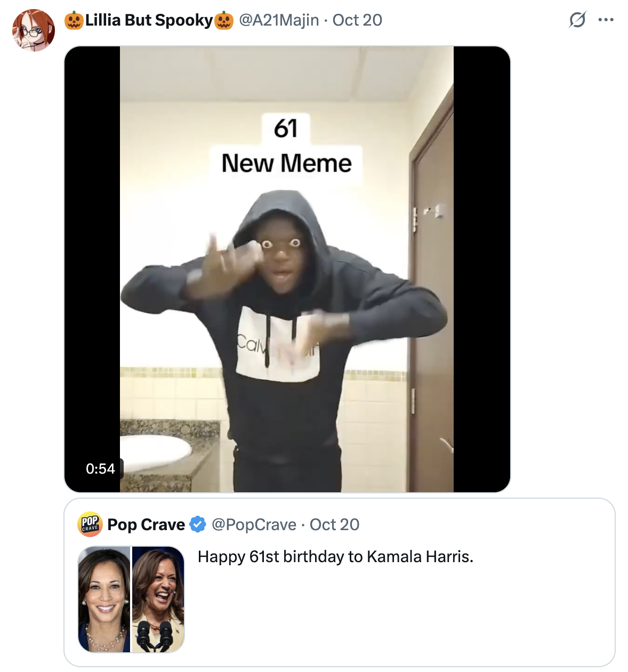628x672 pixels.
Task: View the right laughing photo in quoted post
Action: [x=158, y=599]
